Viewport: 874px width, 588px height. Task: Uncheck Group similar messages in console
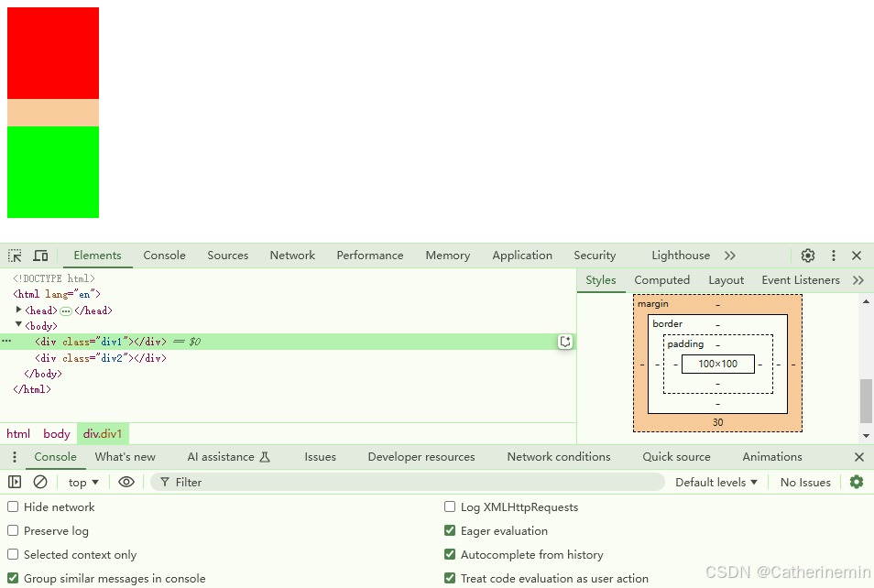click(x=13, y=578)
